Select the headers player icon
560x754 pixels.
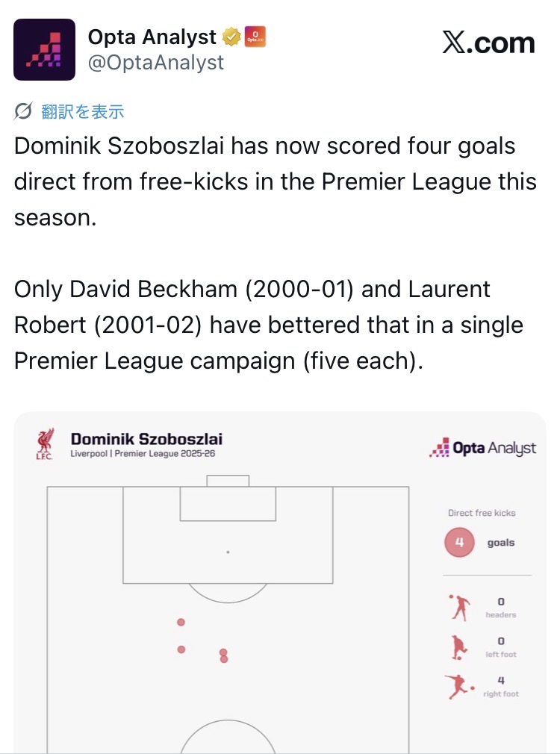tap(458, 608)
